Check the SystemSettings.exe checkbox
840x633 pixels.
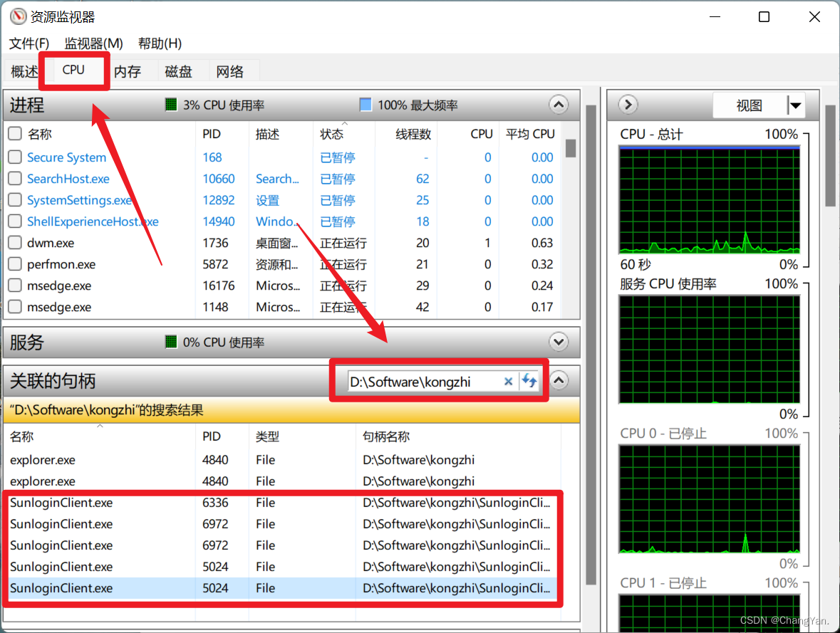(x=15, y=200)
